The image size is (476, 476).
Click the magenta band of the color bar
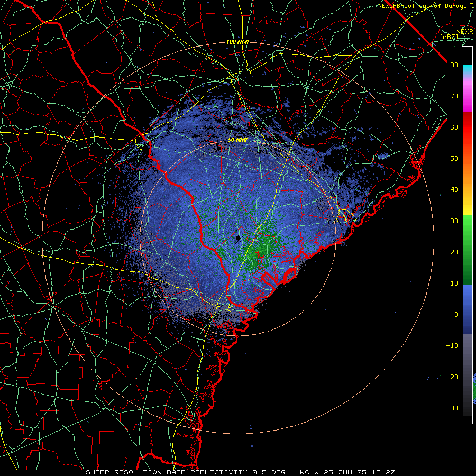click(x=467, y=97)
